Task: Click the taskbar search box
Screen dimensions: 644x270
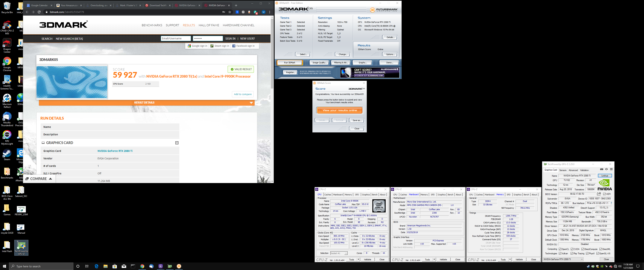Action: [41, 266]
